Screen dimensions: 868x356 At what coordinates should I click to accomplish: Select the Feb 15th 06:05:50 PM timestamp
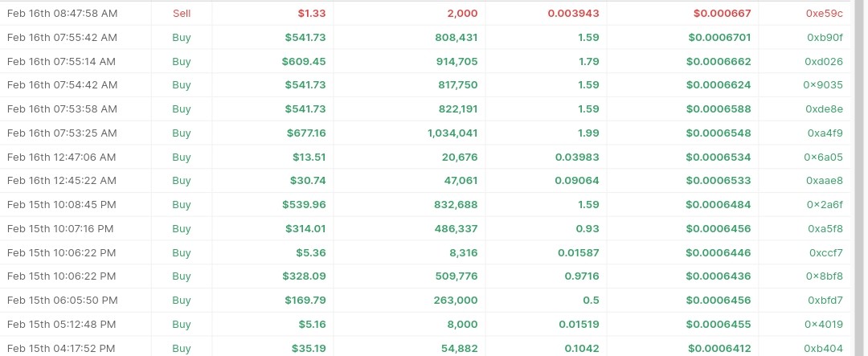point(62,301)
